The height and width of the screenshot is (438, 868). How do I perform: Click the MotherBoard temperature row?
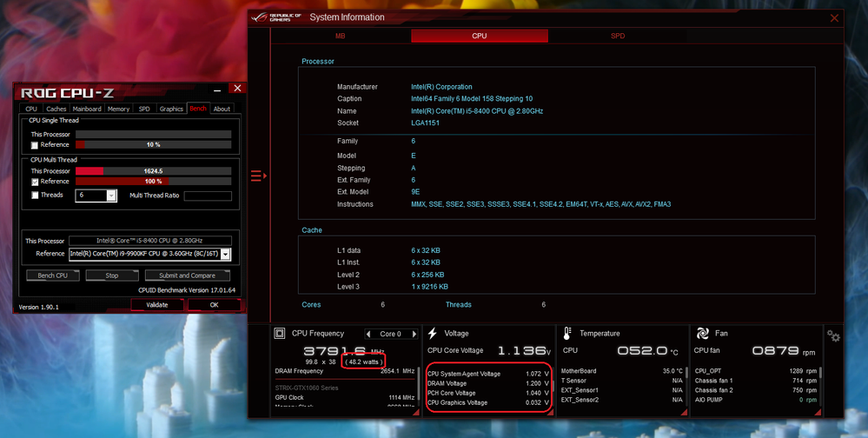pyautogui.click(x=621, y=371)
